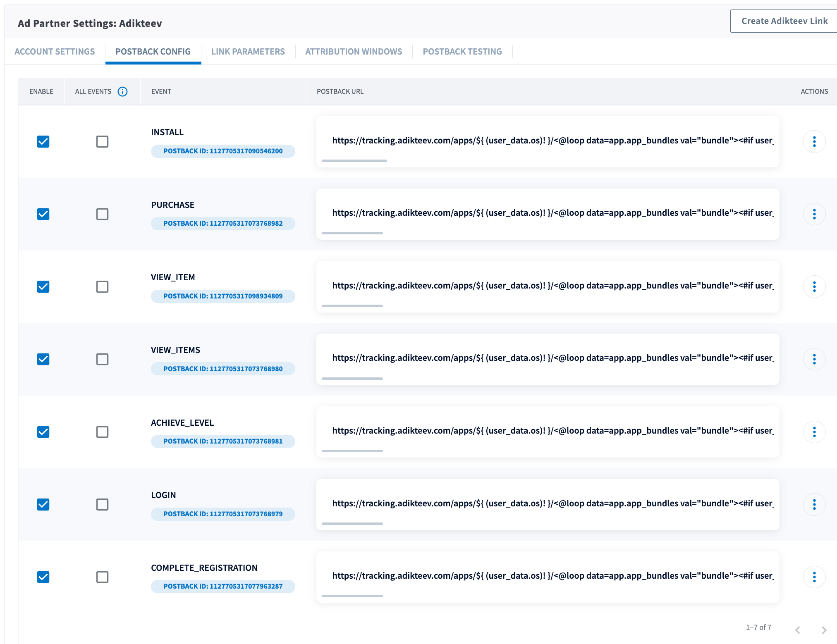This screenshot has height=644, width=837.
Task: Check All Events for PURCHASE row
Action: (x=102, y=214)
